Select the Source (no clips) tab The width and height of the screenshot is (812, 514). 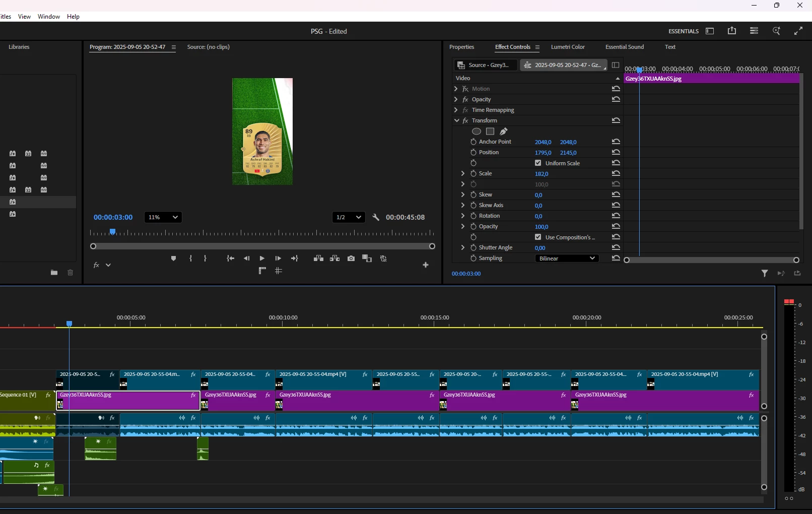[209, 47]
